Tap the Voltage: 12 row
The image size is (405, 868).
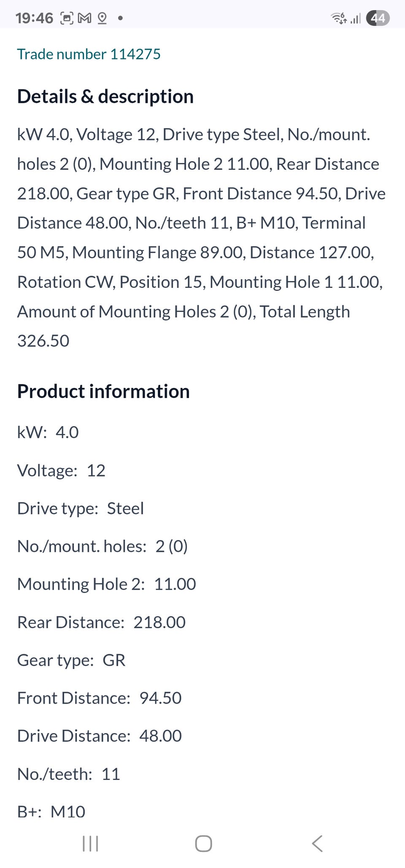61,470
